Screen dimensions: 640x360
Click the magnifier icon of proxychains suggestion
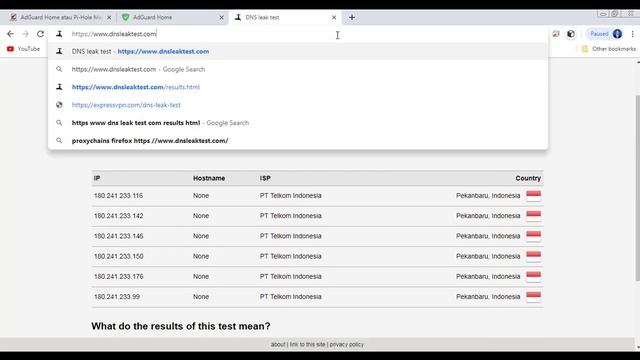coord(59,140)
